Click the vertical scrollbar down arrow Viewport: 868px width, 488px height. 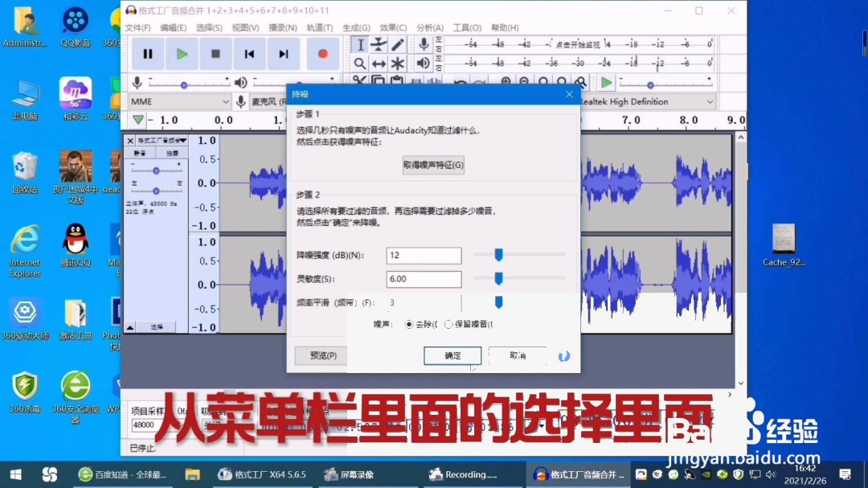click(741, 383)
